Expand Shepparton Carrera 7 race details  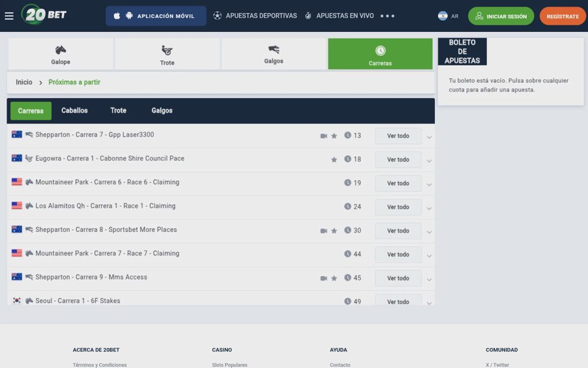tap(429, 137)
